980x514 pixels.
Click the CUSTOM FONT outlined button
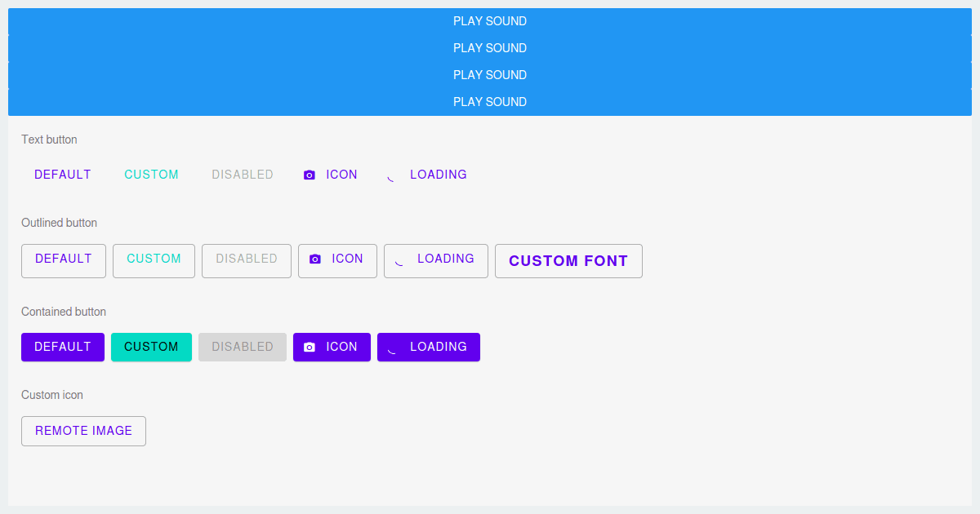click(x=568, y=260)
